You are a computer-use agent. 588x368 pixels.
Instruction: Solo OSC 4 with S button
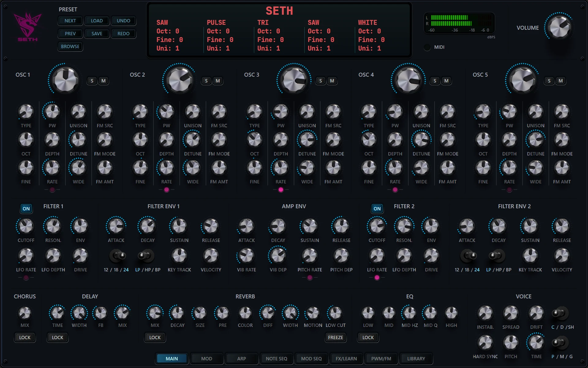(435, 81)
